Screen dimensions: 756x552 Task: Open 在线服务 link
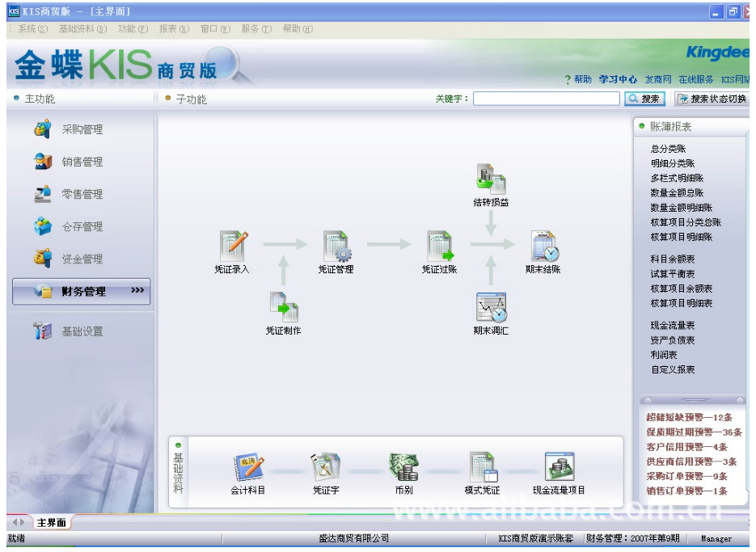(695, 79)
